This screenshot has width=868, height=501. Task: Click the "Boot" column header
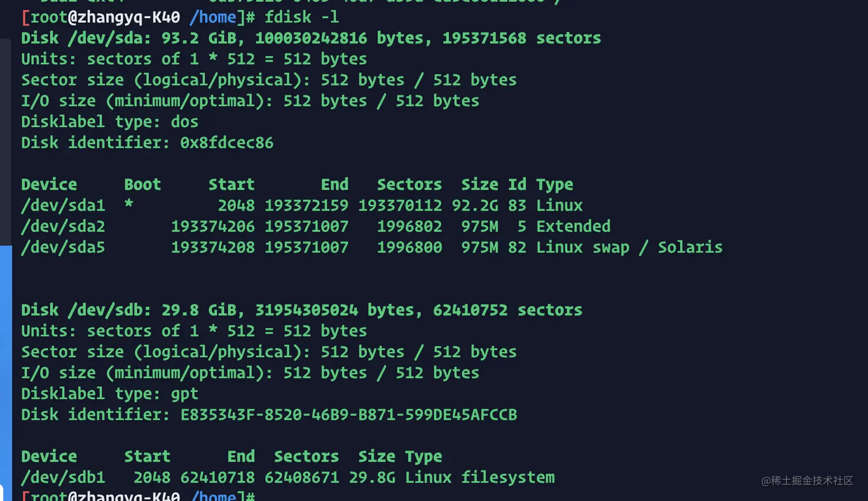click(142, 185)
